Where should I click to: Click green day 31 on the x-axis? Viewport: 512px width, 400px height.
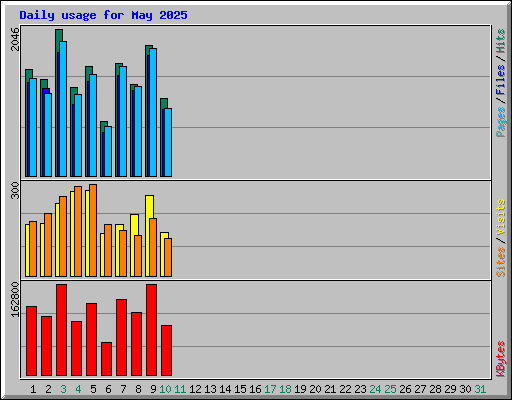pos(480,389)
